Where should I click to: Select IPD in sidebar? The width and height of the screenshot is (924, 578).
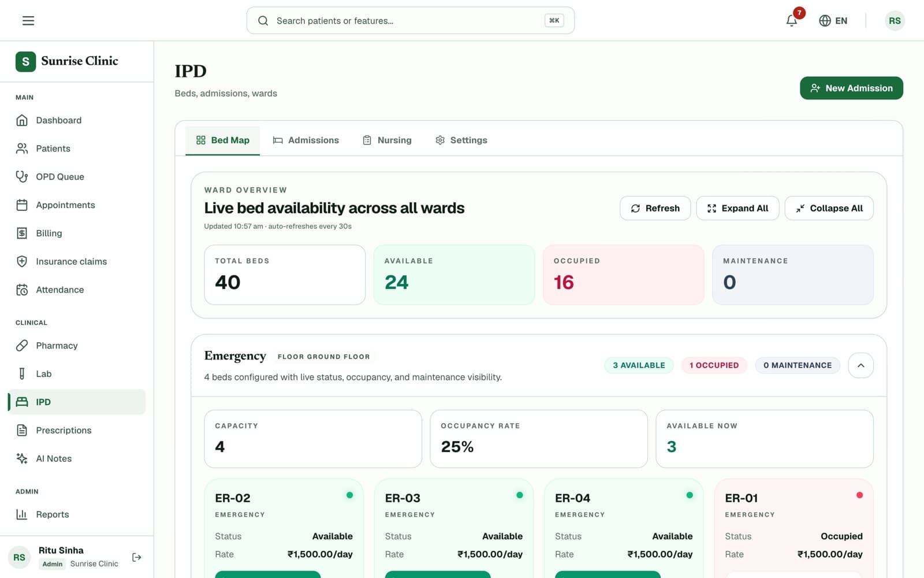click(x=77, y=402)
